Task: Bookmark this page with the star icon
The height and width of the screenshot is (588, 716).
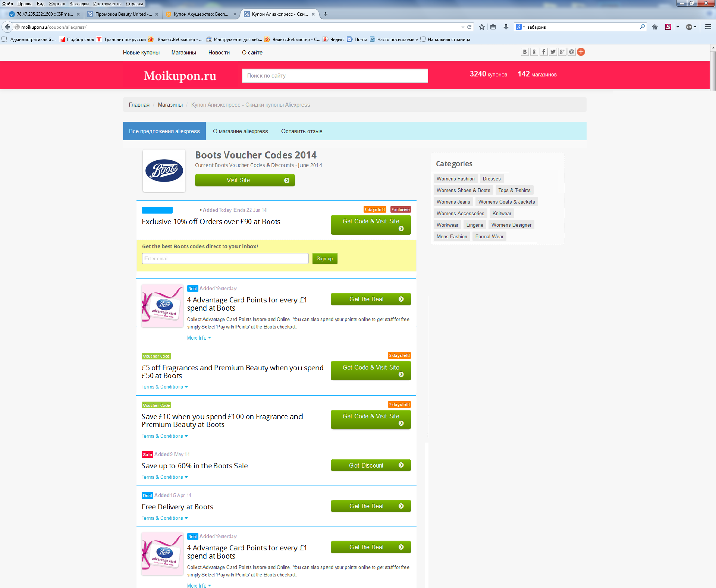Action: [x=482, y=27]
